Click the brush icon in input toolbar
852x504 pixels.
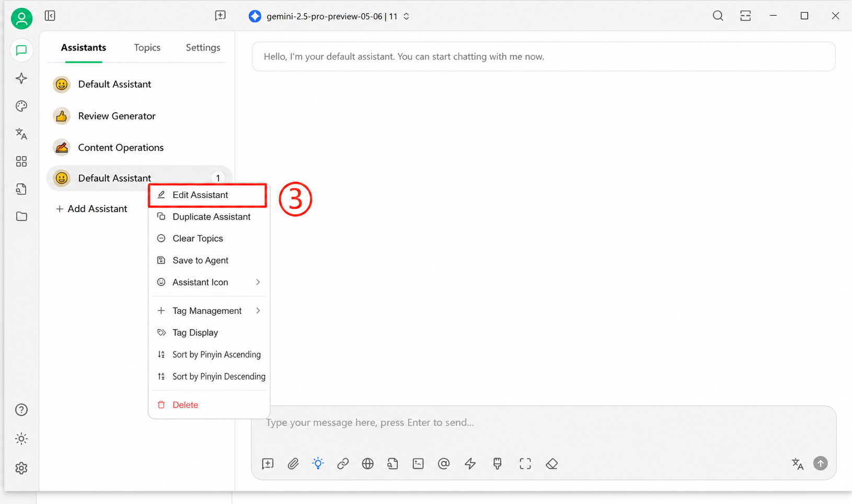coord(497,464)
